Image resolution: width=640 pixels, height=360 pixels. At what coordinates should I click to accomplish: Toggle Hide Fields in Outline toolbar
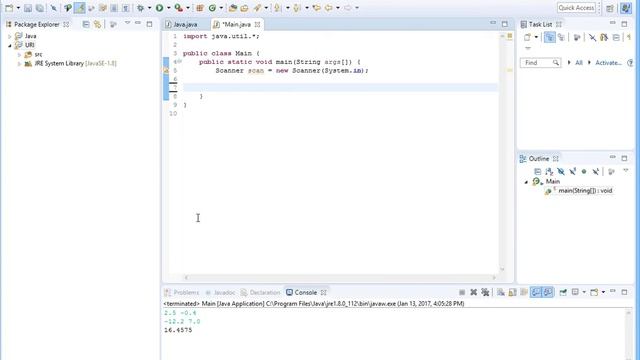[561, 171]
